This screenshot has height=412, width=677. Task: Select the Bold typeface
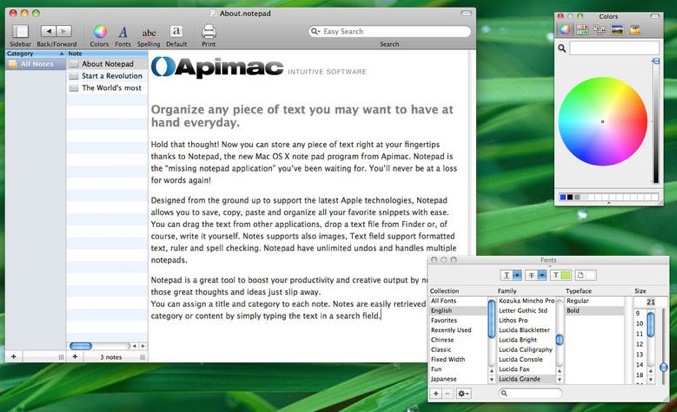595,311
